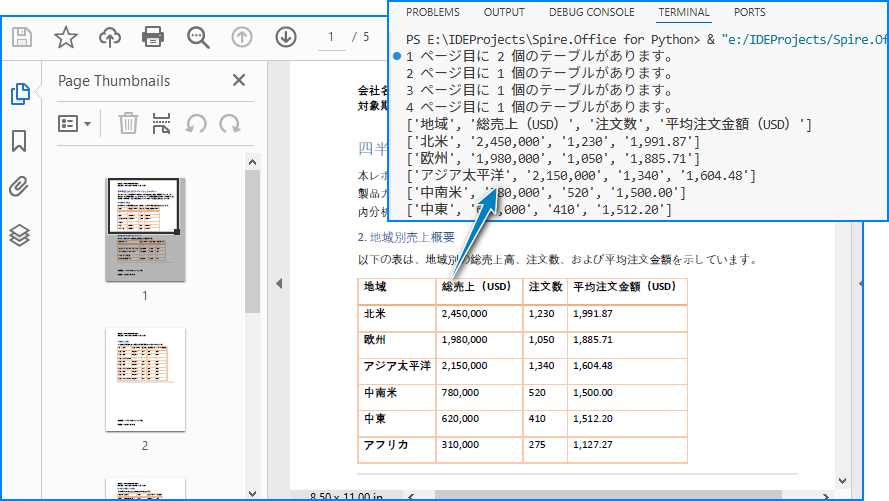Click the page number input field

pyautogui.click(x=331, y=37)
